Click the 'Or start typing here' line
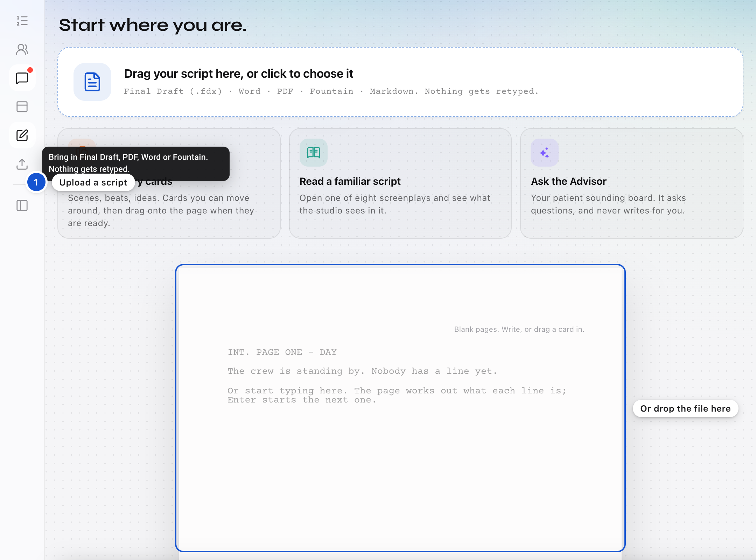756x560 pixels. (x=397, y=395)
